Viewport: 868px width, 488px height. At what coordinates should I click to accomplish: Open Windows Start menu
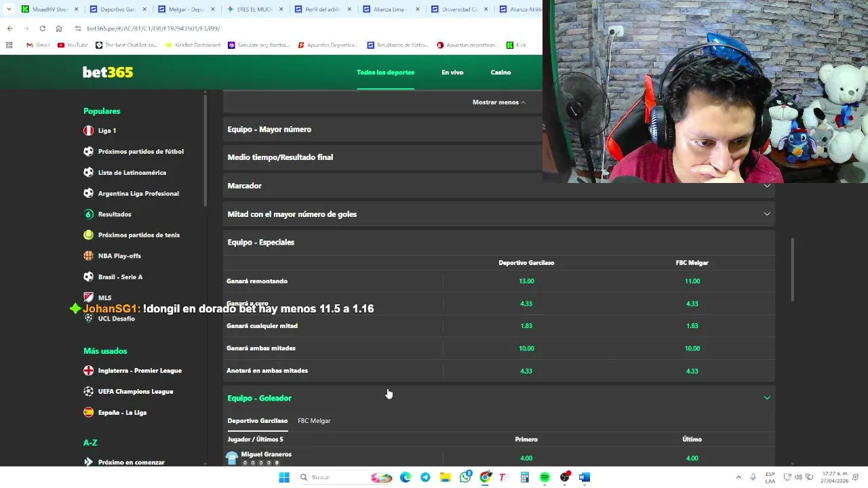click(x=284, y=477)
